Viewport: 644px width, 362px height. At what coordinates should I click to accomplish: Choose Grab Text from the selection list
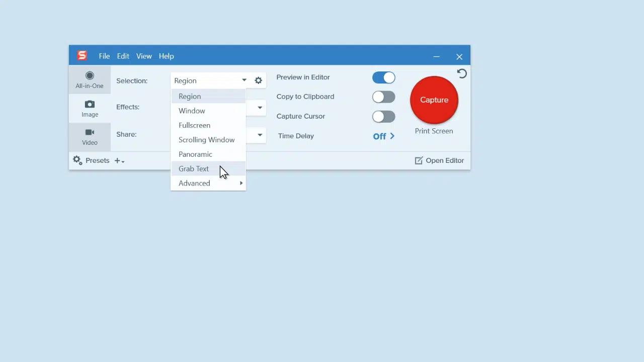[208, 169]
